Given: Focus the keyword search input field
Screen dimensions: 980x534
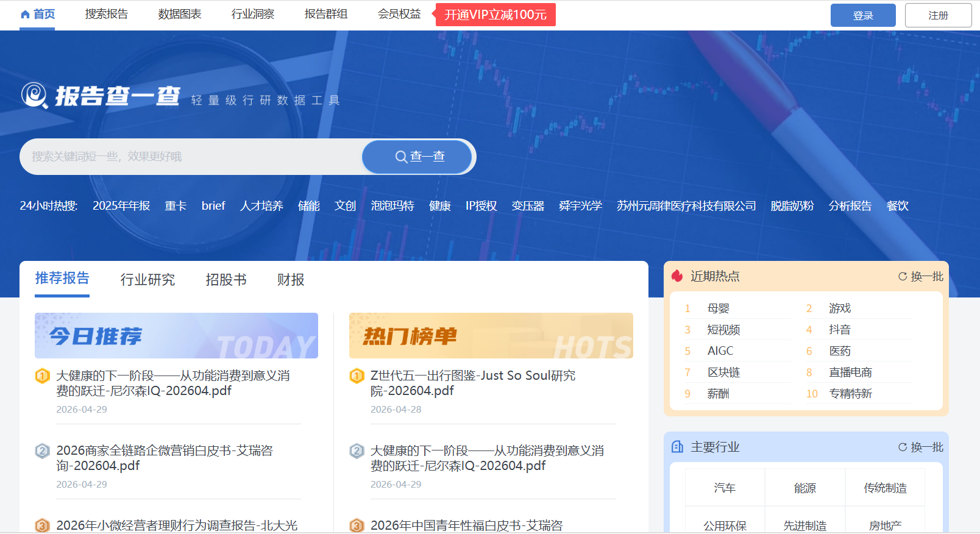Looking at the screenshot, I should click(191, 157).
